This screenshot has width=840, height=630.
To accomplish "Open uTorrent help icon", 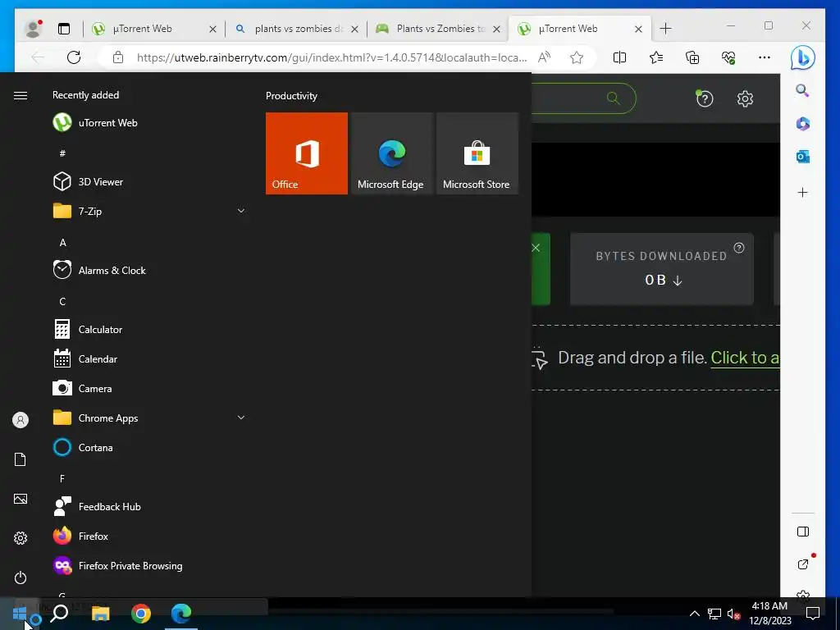I will click(705, 98).
